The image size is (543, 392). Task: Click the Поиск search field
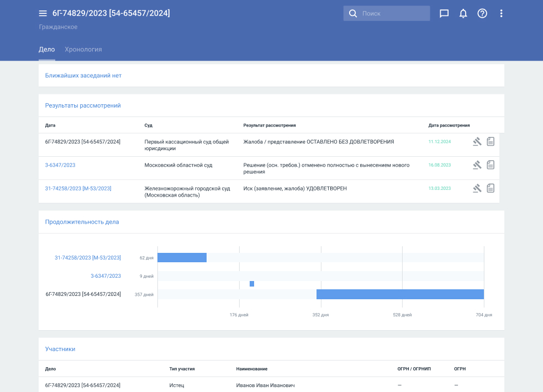(x=392, y=14)
